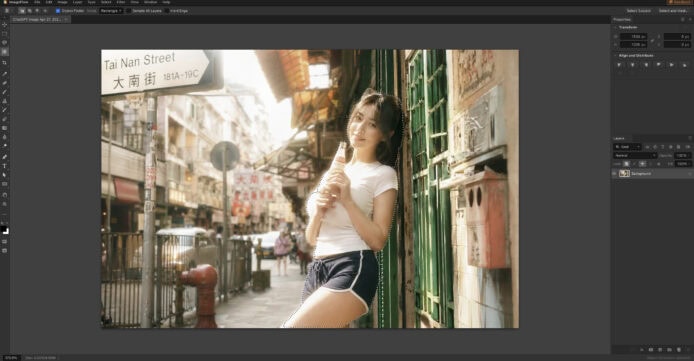
Task: Choose Intersect with Selection mode icon
Action: coord(45,11)
